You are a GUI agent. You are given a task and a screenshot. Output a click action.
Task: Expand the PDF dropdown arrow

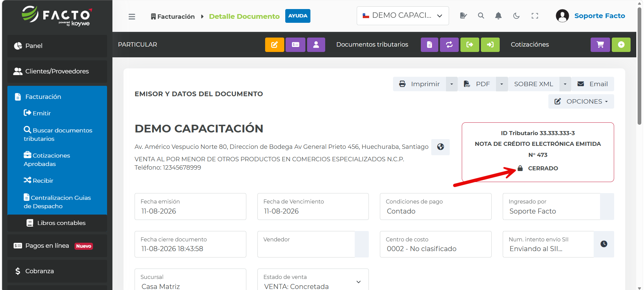pyautogui.click(x=501, y=84)
